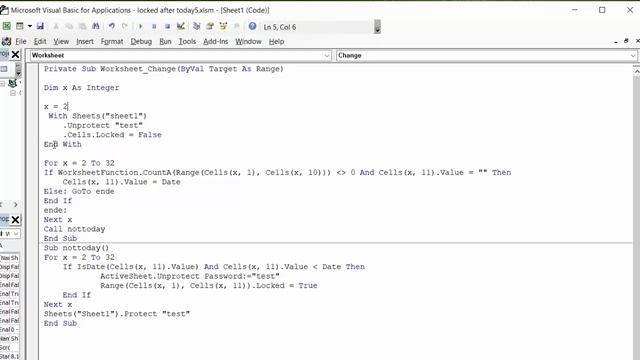The width and height of the screenshot is (640, 360).
Task: Open the Project Explorer with its toolbar icon
Action: coord(196,27)
